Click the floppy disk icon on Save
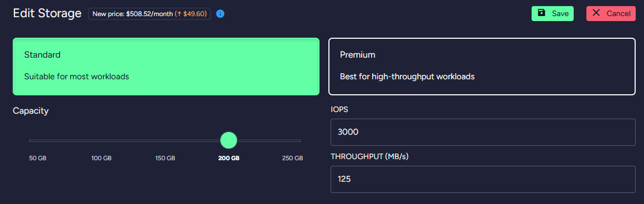644x204 pixels. tap(542, 13)
